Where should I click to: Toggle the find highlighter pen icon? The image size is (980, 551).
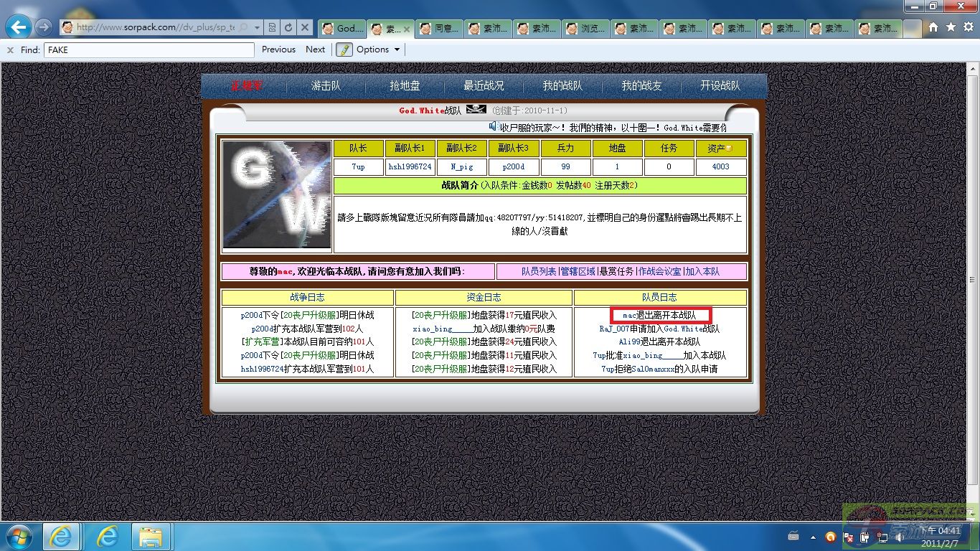click(344, 50)
